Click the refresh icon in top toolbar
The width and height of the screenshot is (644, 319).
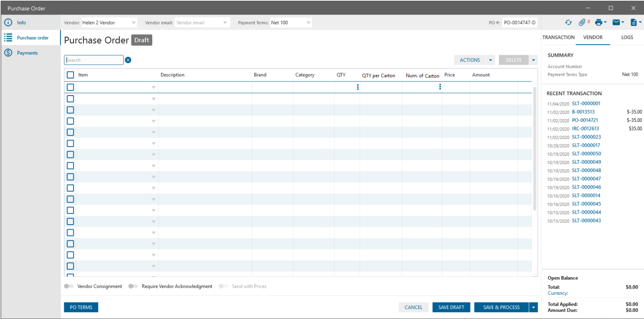568,23
